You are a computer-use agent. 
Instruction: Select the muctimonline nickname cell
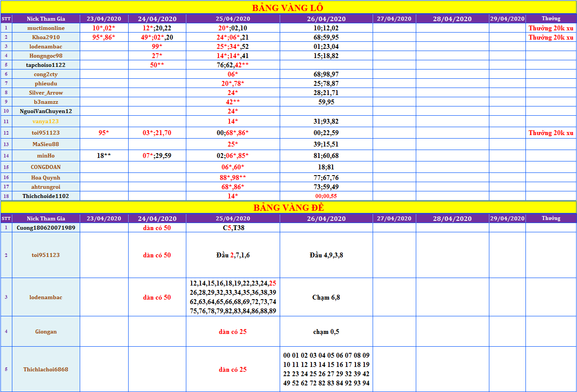pos(46,28)
